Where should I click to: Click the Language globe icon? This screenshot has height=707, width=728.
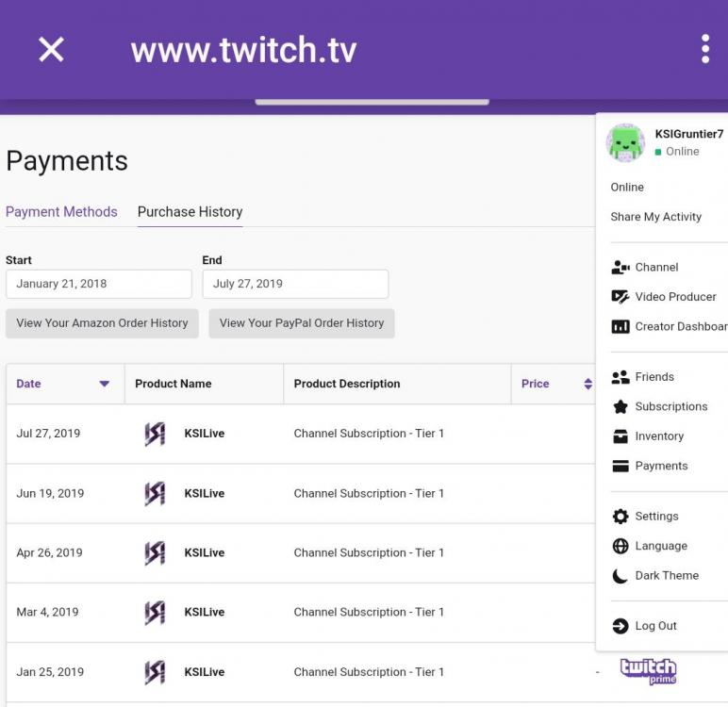coord(620,546)
